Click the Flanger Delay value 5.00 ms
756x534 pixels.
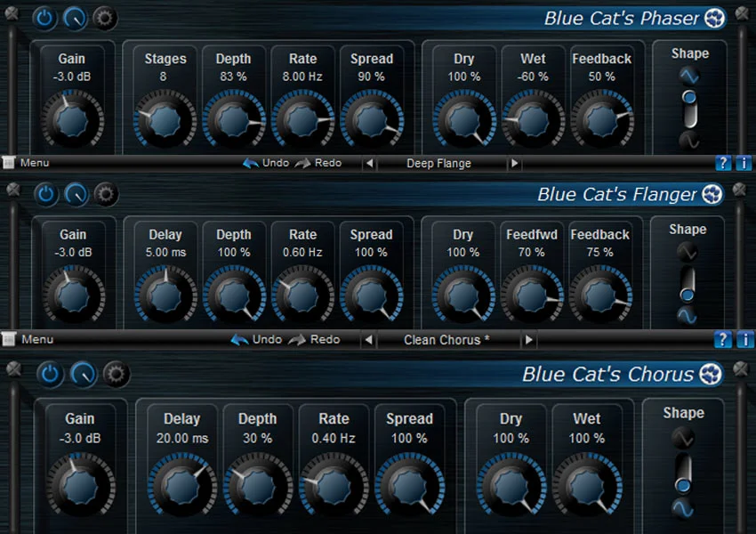pyautogui.click(x=165, y=252)
